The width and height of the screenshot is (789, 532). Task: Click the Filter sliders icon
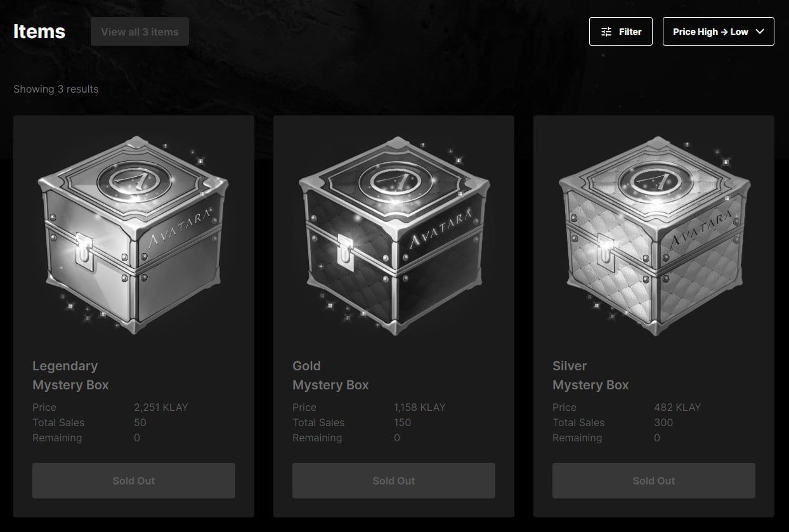606,32
